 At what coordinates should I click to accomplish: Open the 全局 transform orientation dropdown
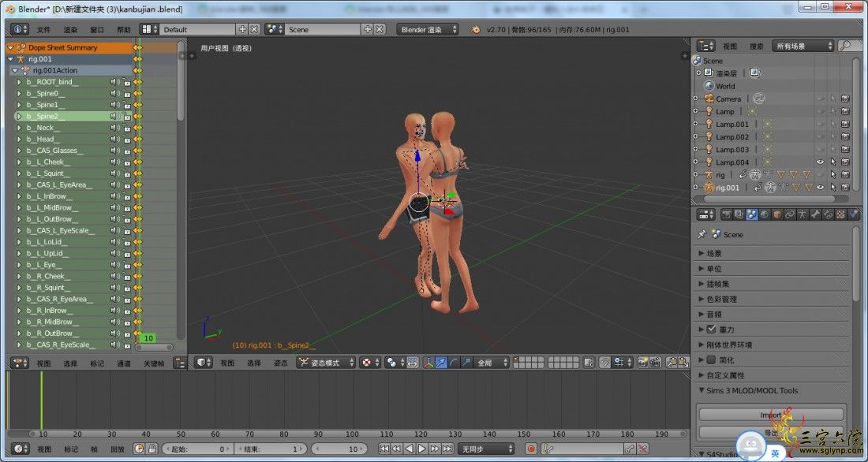(492, 363)
